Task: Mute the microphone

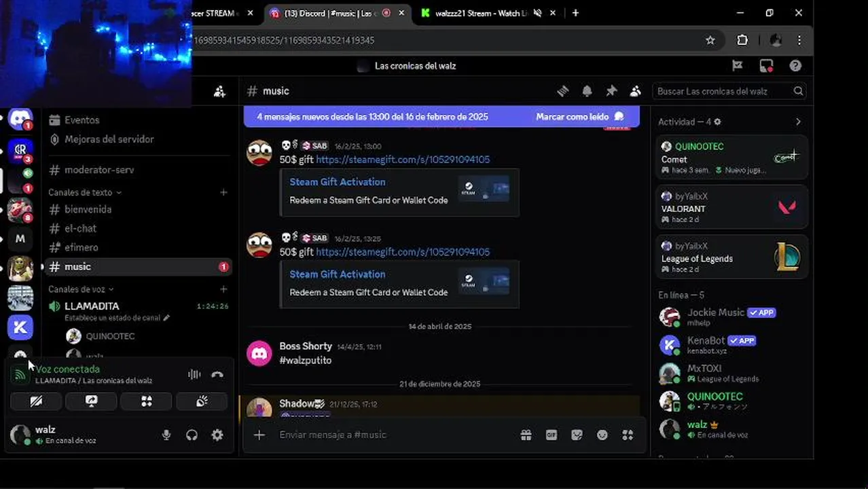Action: [166, 435]
